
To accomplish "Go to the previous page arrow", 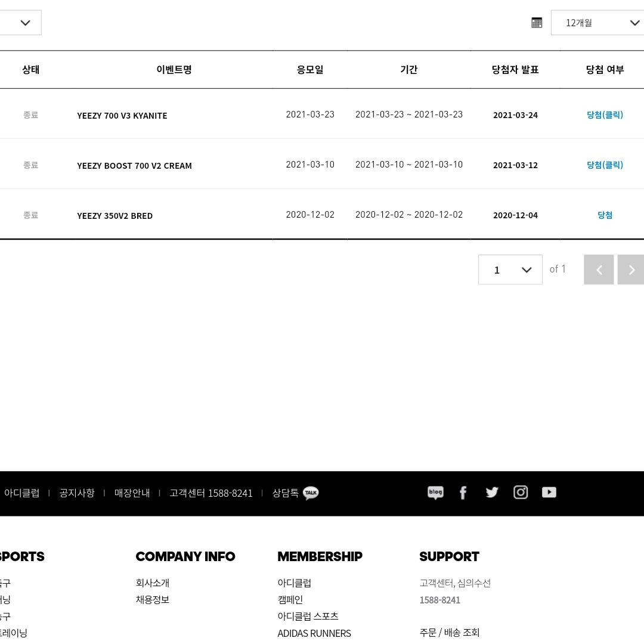I will [599, 270].
